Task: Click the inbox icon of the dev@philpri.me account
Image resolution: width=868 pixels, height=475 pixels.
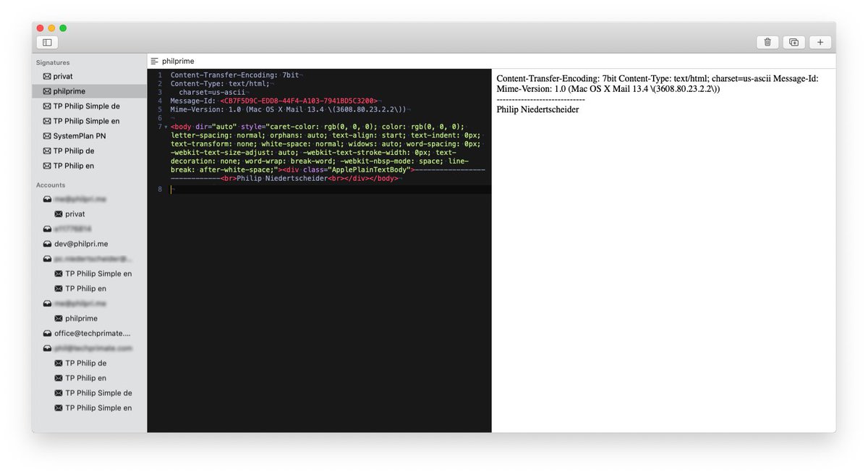Action: click(47, 244)
